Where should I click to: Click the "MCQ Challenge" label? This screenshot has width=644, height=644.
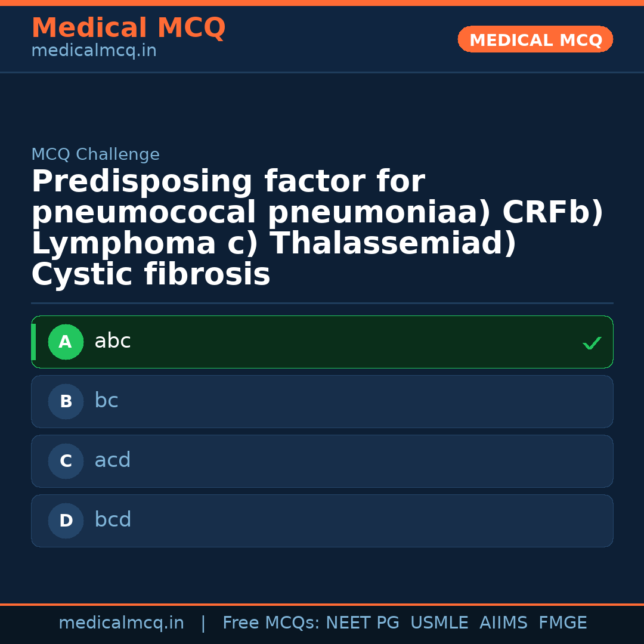point(95,154)
